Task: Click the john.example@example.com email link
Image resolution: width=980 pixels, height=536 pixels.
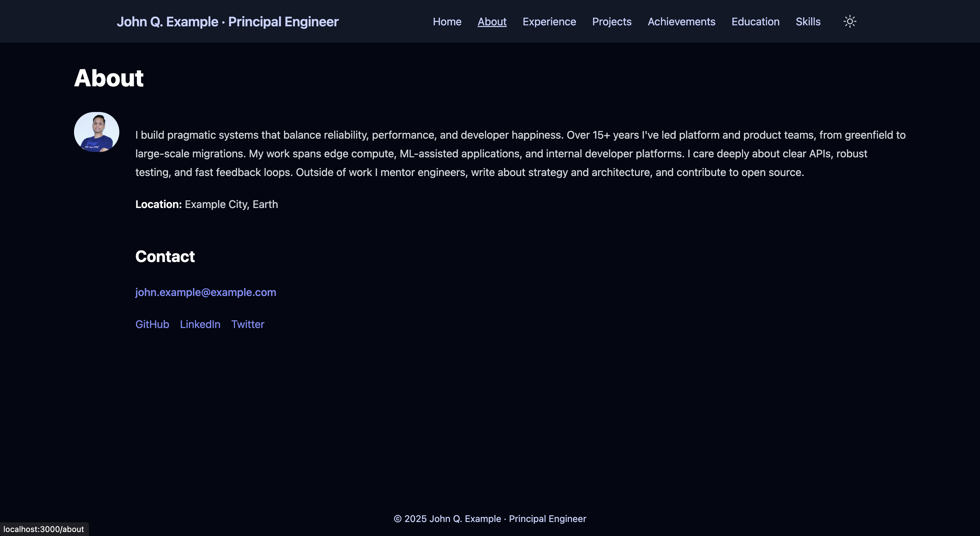Action: (x=206, y=292)
